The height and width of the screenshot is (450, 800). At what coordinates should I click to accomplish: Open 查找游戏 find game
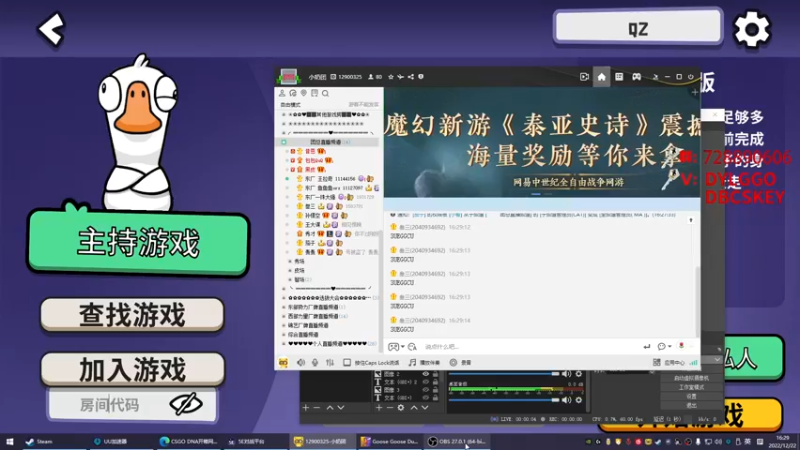pyautogui.click(x=132, y=314)
